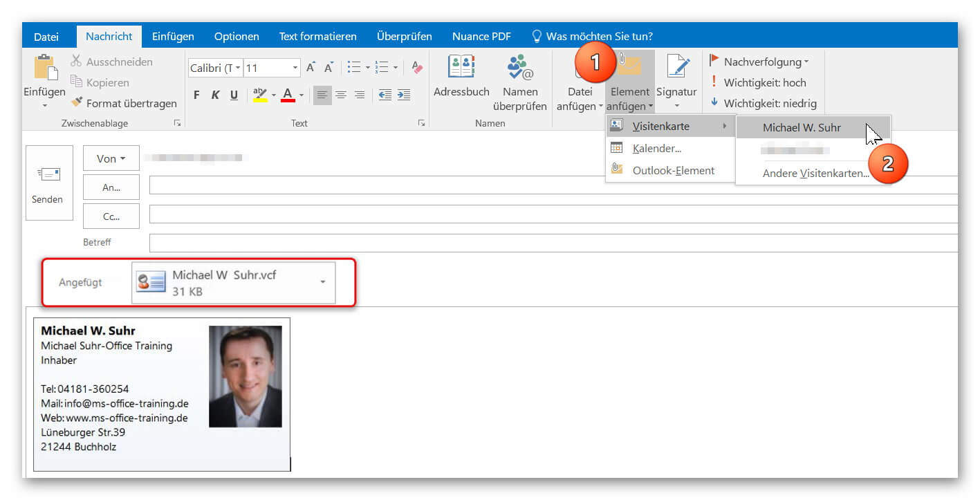Click Format übertragen paintbrush
Viewport: 980px width, 500px height.
click(x=76, y=103)
